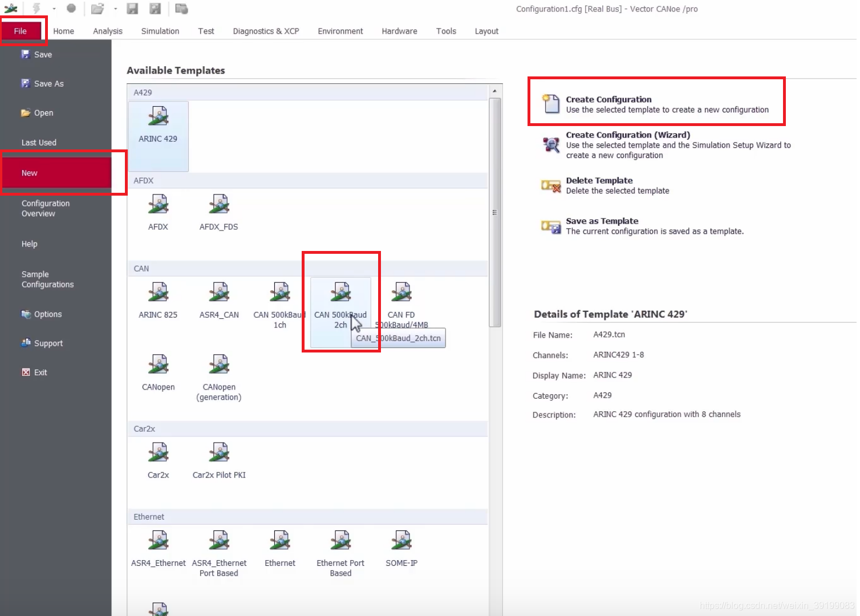Select New in the File sidebar
860x616 pixels.
coord(56,173)
